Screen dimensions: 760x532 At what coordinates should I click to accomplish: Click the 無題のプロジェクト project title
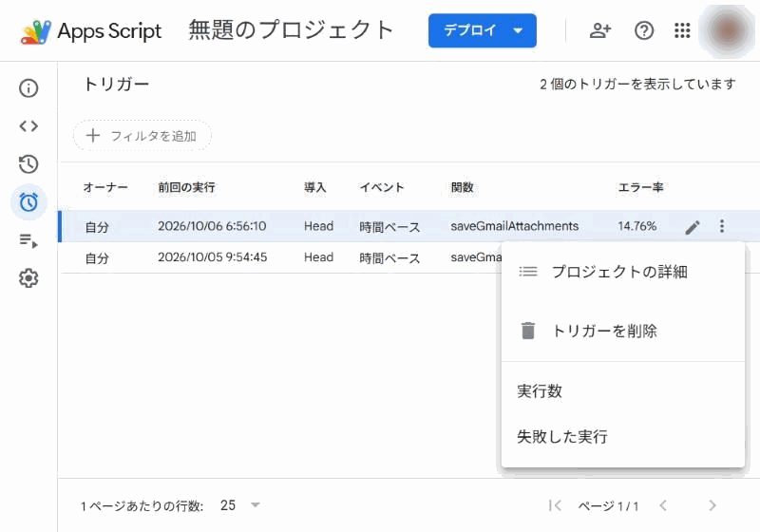point(291,30)
